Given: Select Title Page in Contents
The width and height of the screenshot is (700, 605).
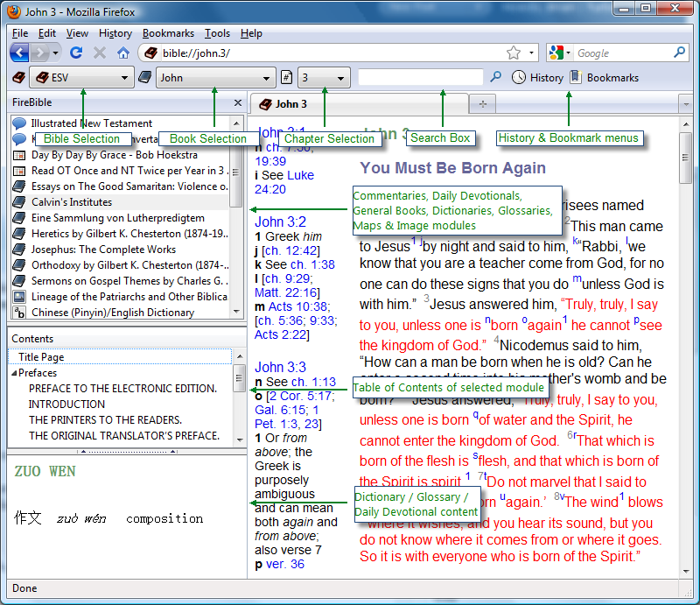Looking at the screenshot, I should pyautogui.click(x=120, y=357).
